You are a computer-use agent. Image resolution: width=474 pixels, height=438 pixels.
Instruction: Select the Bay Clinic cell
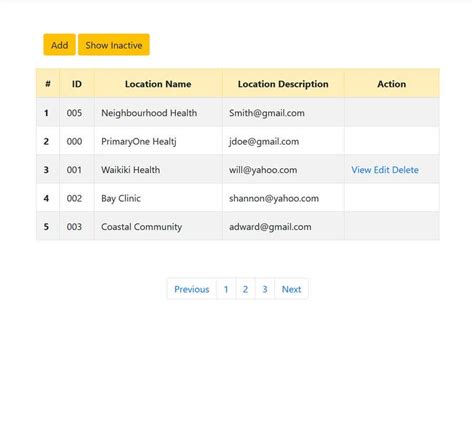pos(158,198)
